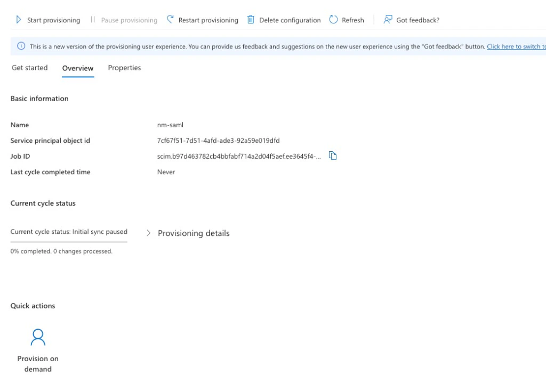546x392 pixels.
Task: Click the Quick actions heading
Action: point(33,306)
